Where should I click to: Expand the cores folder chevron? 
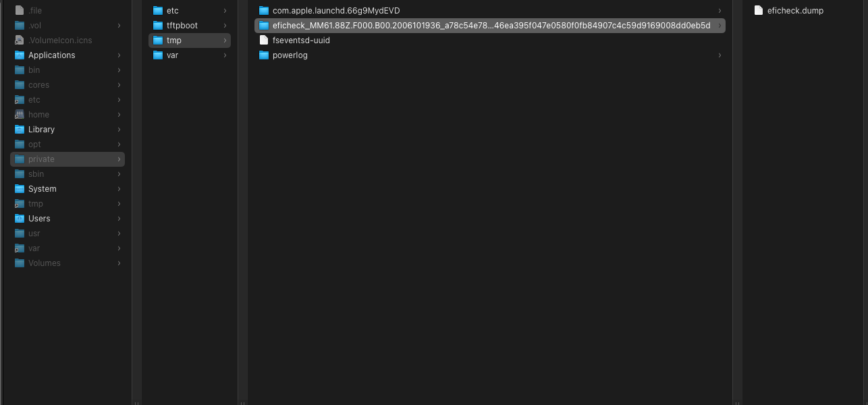pyautogui.click(x=119, y=85)
